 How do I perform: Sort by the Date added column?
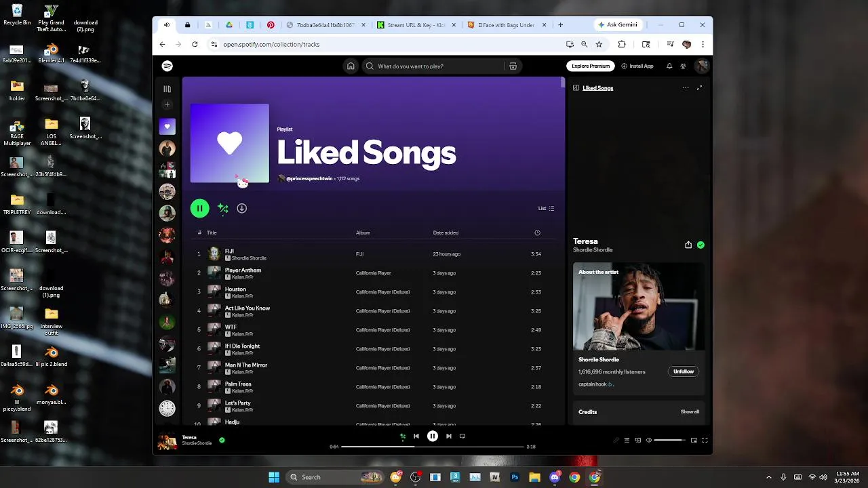point(446,232)
